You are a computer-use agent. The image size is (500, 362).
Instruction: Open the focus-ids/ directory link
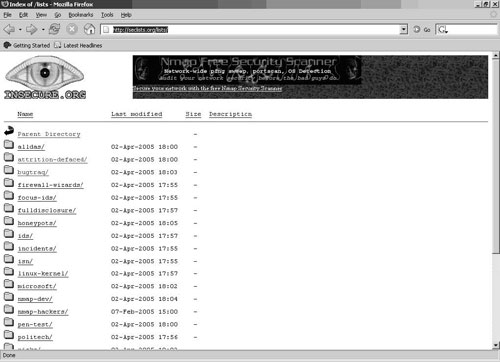37,198
